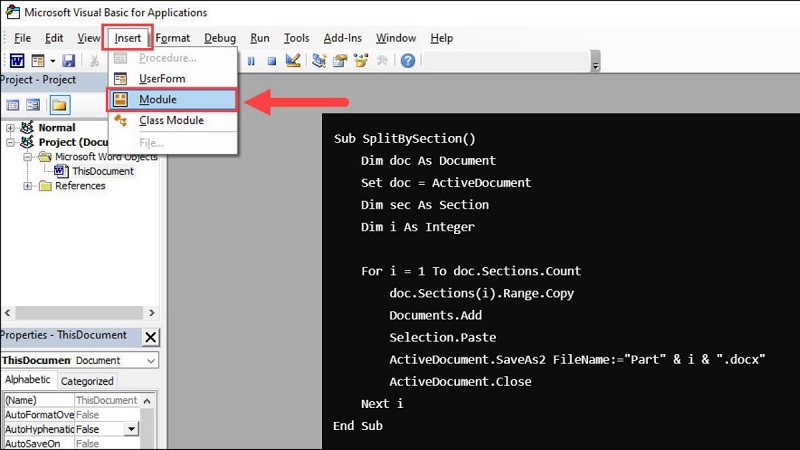Click the grayed Toolbox toolbar icon
This screenshot has height=450, width=800.
382,61
